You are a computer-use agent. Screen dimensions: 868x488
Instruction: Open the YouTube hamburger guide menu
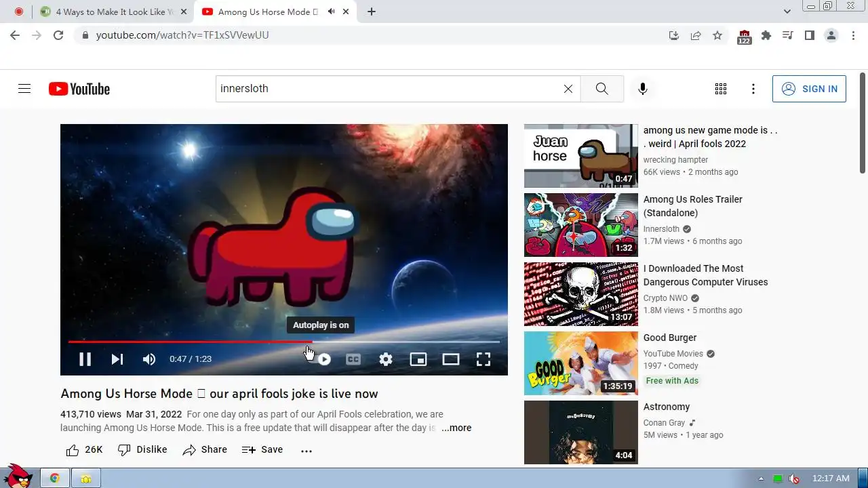(24, 89)
